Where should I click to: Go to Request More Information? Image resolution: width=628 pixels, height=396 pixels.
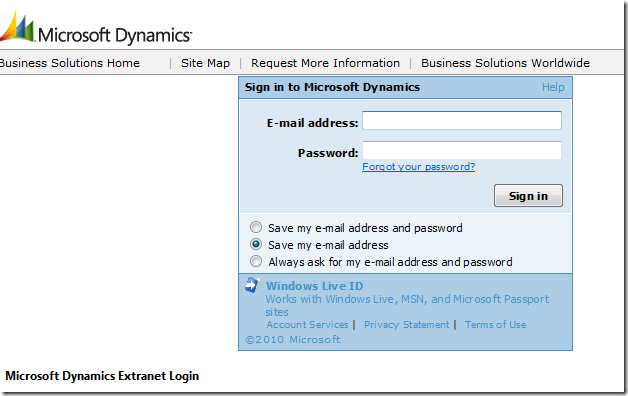325,63
